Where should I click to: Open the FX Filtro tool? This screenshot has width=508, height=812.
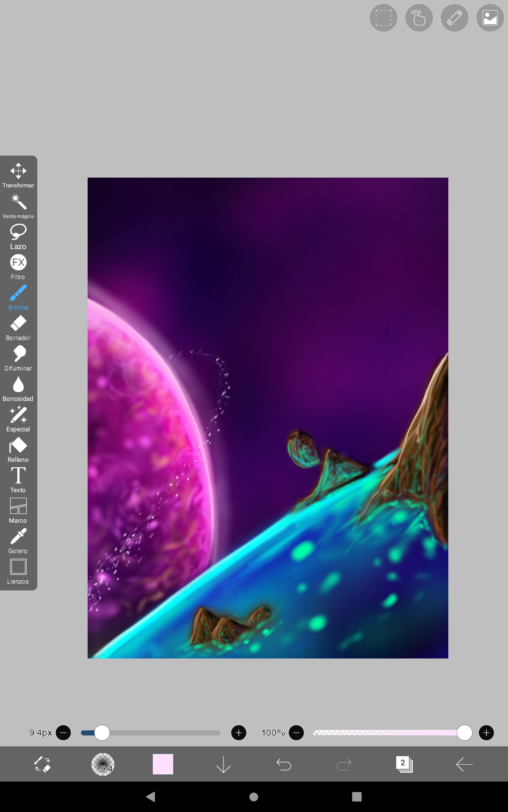[18, 267]
